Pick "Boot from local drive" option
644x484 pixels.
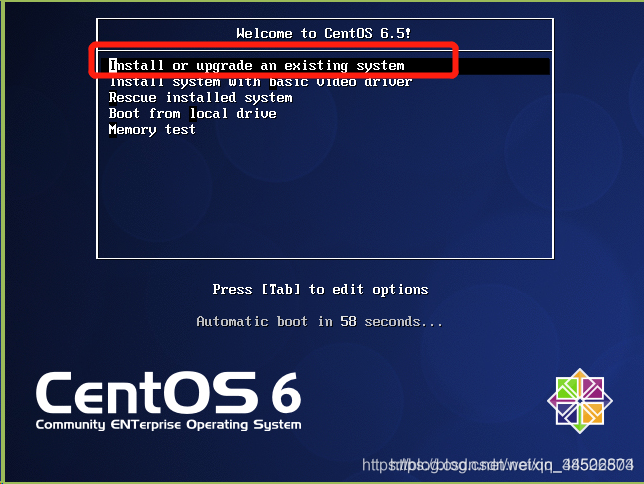(192, 113)
